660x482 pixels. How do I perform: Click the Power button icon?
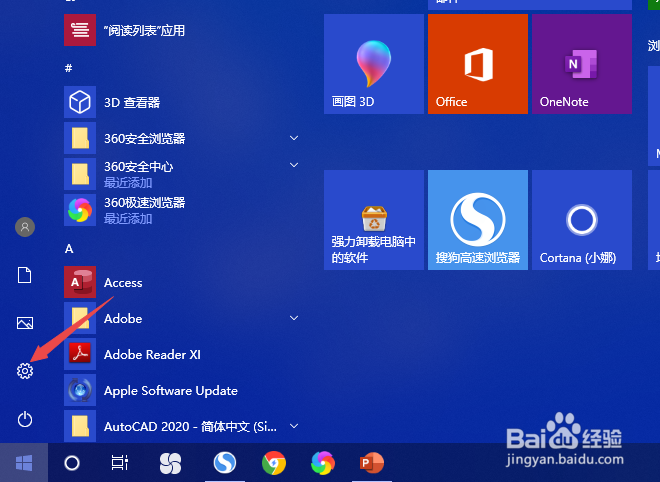click(25, 419)
